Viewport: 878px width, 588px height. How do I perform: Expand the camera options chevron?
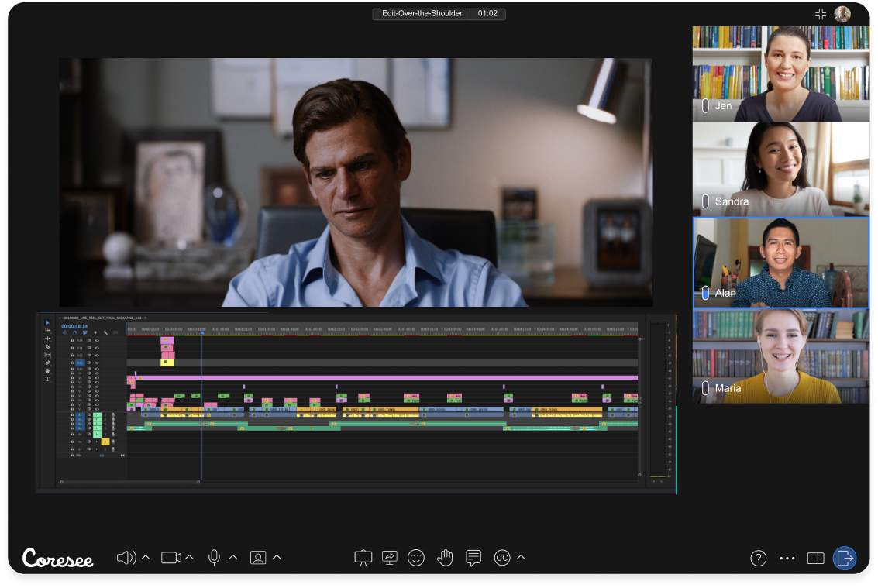189,558
